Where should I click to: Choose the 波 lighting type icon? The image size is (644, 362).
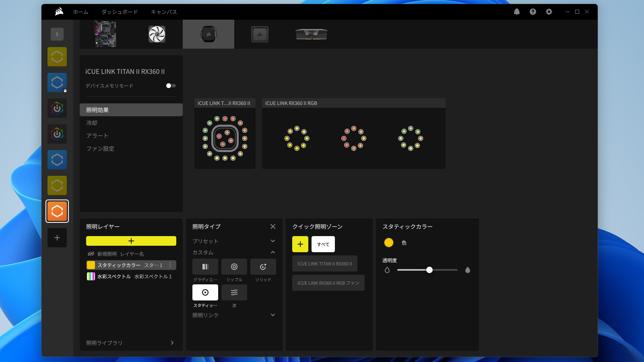[234, 292]
